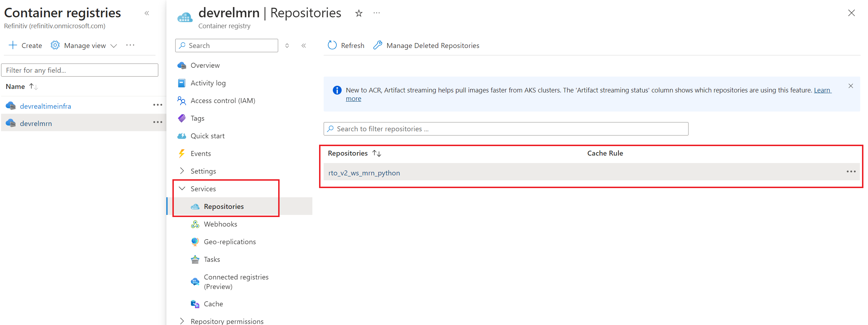This screenshot has height=325, width=868.
Task: Go to Access control (IAM)
Action: pyautogui.click(x=223, y=101)
